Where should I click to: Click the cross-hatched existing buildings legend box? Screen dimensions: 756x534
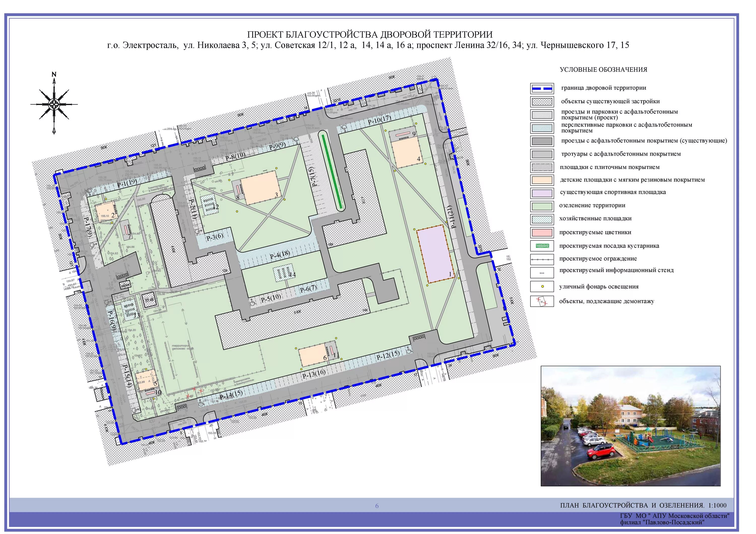pos(542,101)
